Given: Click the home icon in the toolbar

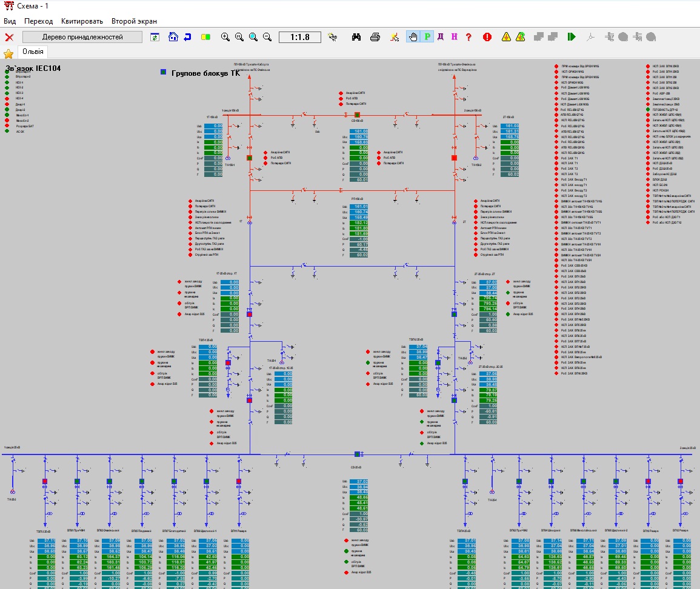Looking at the screenshot, I should (x=173, y=37).
